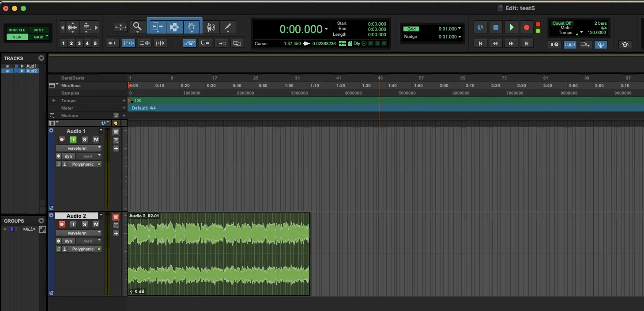Expand the Tempo ruler
The height and width of the screenshot is (311, 644).
(54, 101)
